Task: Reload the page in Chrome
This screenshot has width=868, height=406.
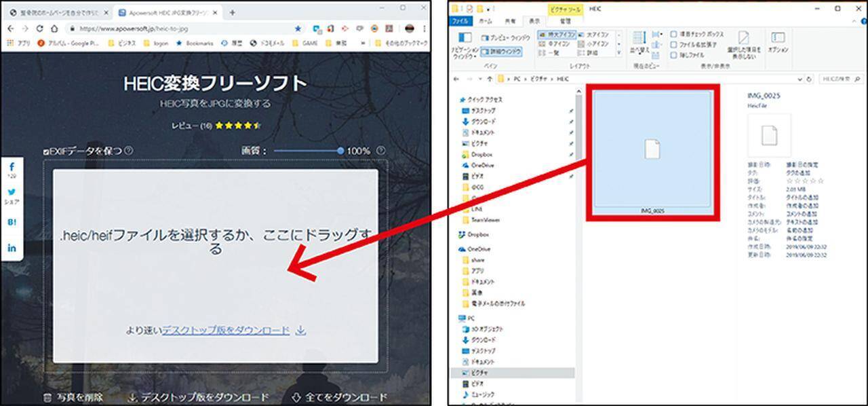Action: tap(40, 29)
